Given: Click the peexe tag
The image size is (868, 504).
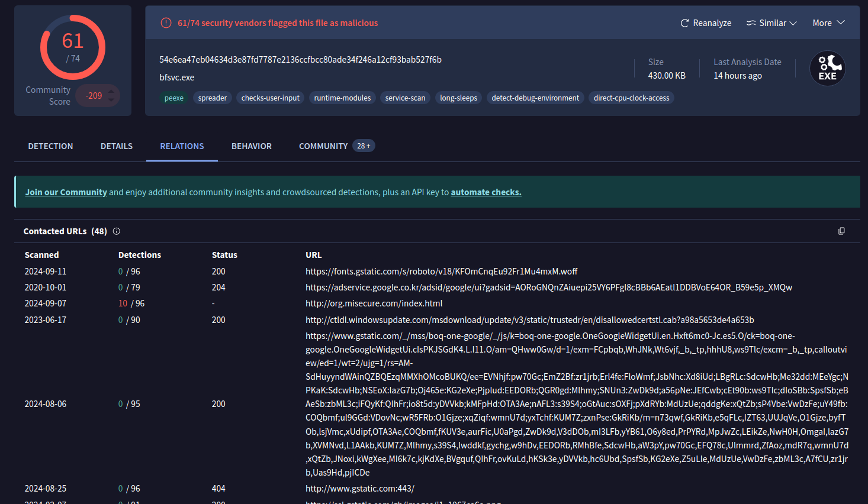Looking at the screenshot, I should coord(174,98).
